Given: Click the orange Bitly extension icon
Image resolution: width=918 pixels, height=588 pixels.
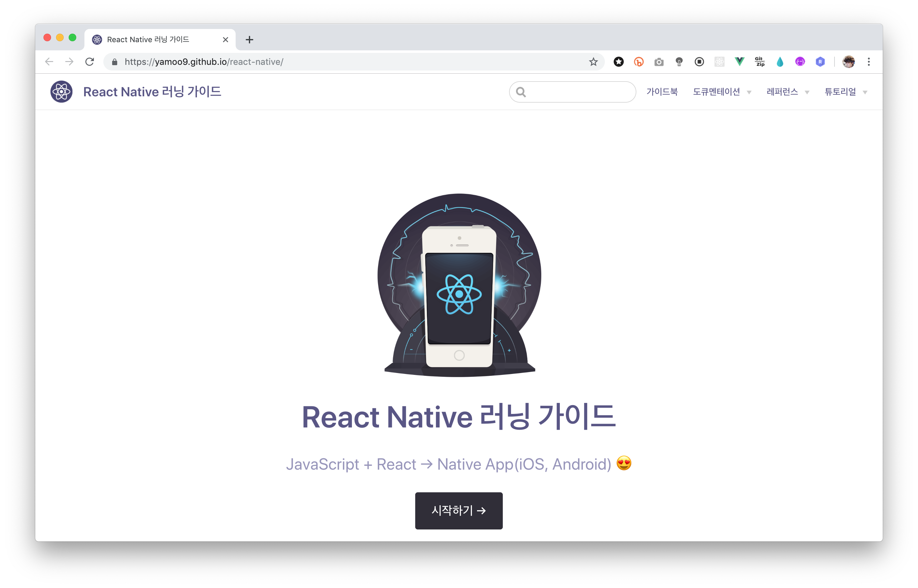Looking at the screenshot, I should 639,61.
